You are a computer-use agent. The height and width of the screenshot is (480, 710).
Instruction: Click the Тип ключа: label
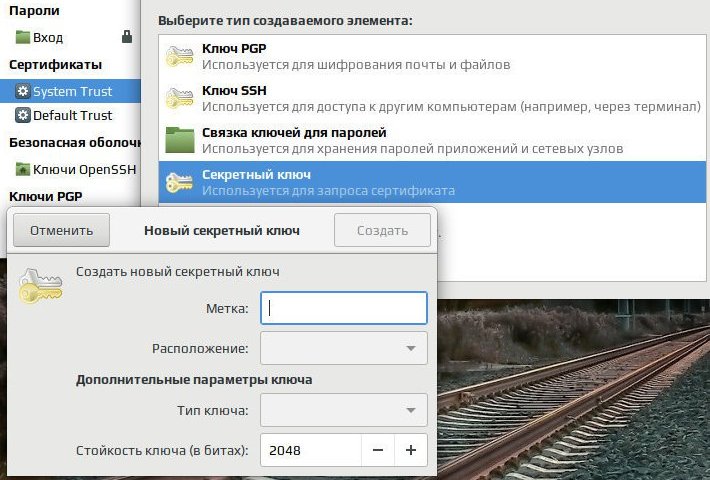coord(213,411)
